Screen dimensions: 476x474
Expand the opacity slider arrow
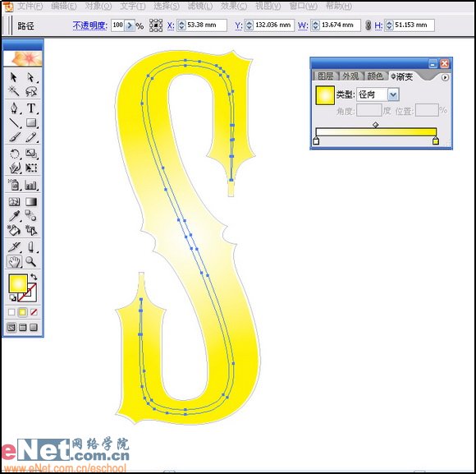[130, 25]
